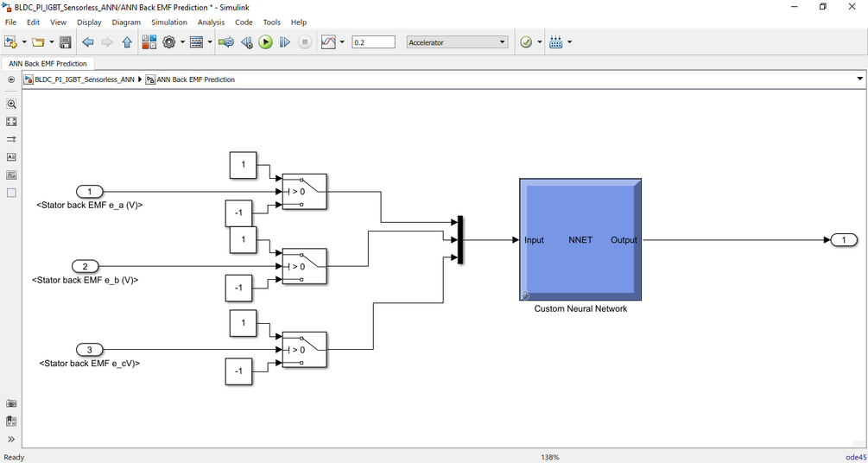Click the Zoom tool in left palette
This screenshot has height=463, width=868.
click(11, 104)
